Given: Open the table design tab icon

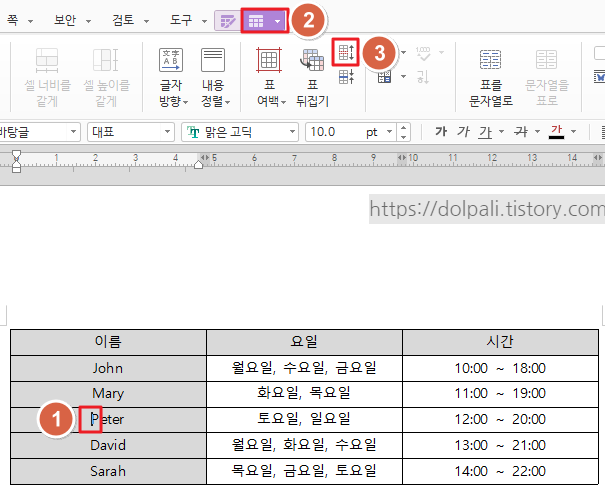Looking at the screenshot, I should (x=228, y=21).
